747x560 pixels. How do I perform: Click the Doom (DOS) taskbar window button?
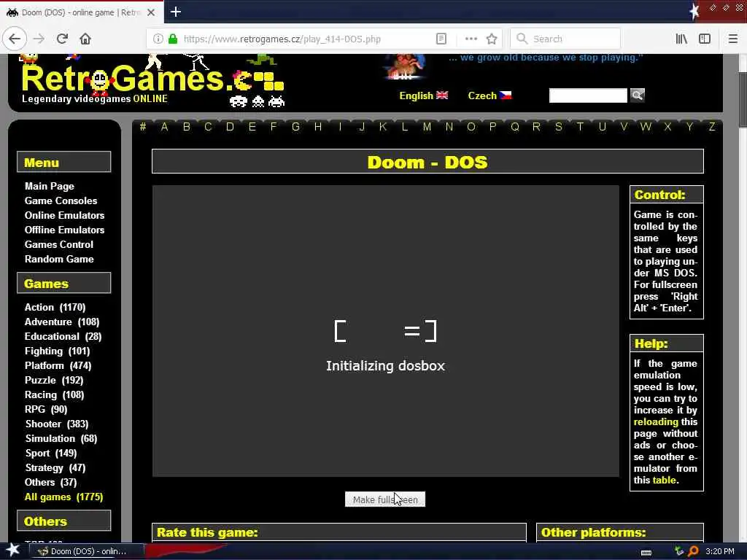88,551
